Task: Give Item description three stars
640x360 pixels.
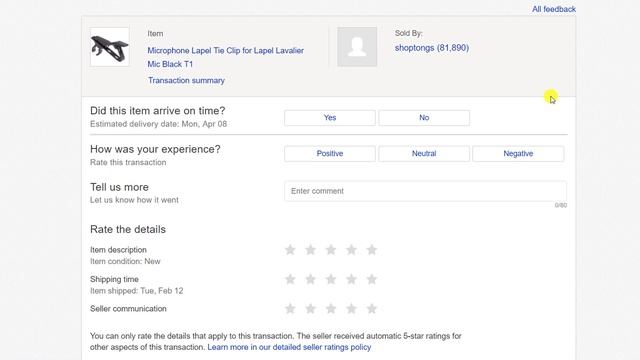Action: click(x=331, y=249)
